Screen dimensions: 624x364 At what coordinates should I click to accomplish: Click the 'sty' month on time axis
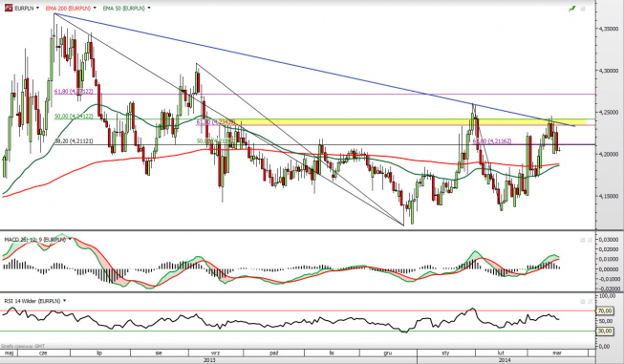click(445, 353)
